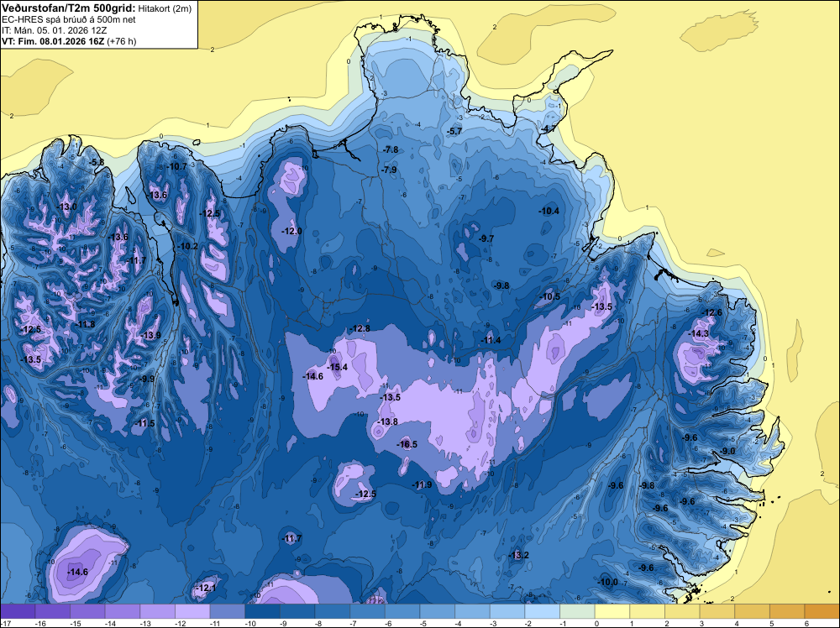The image size is (840, 628).
Task: Select the legend swatch between 3 and 4
Action: click(717, 611)
